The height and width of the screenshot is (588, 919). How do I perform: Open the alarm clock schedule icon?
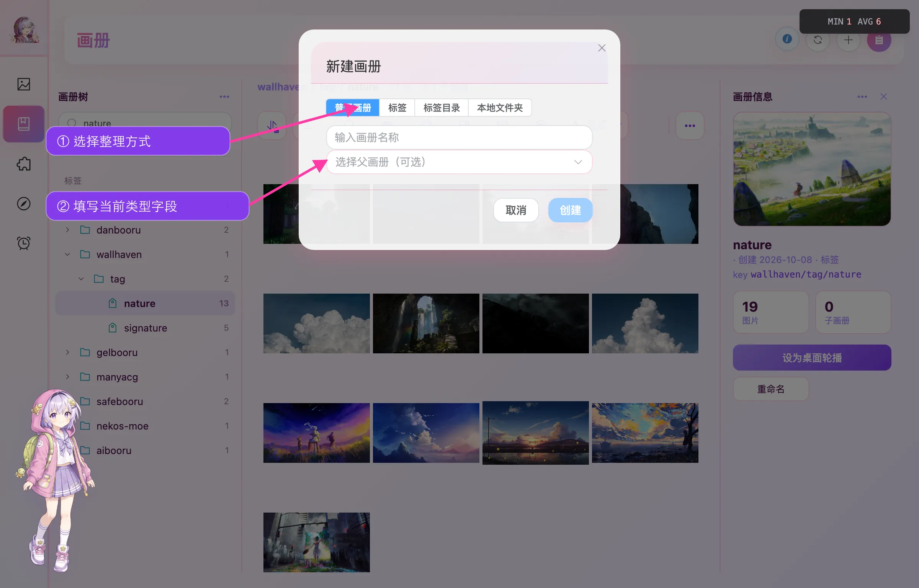coord(24,243)
